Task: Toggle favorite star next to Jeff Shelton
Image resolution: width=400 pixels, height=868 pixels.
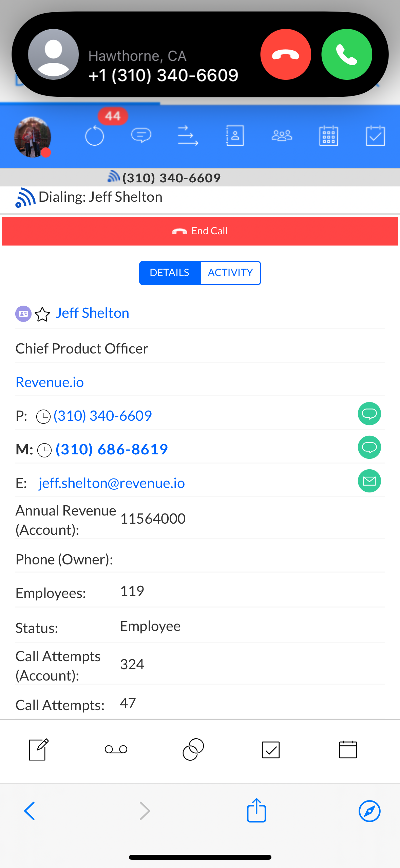Action: coord(42,314)
